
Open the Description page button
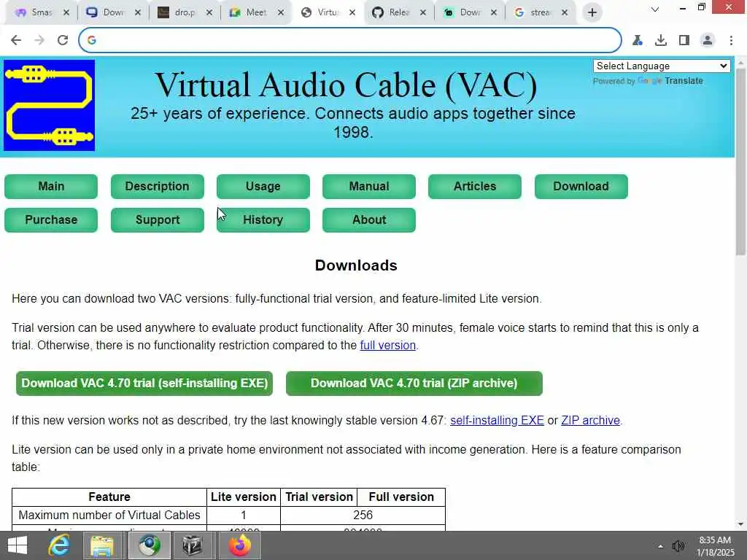point(158,186)
